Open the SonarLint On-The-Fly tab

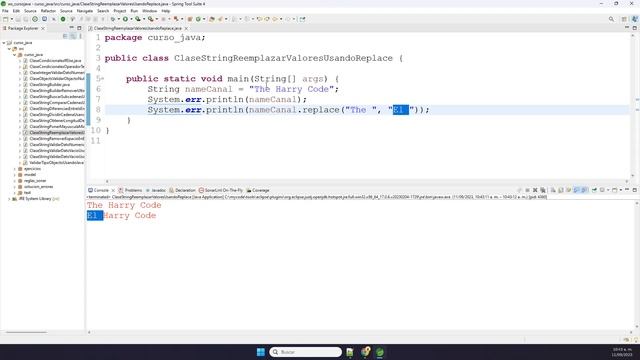tap(220, 190)
